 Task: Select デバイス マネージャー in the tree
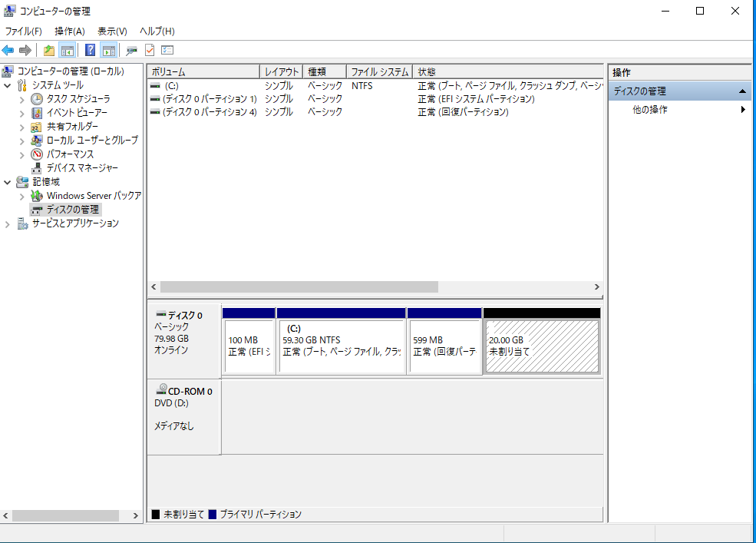(x=82, y=168)
